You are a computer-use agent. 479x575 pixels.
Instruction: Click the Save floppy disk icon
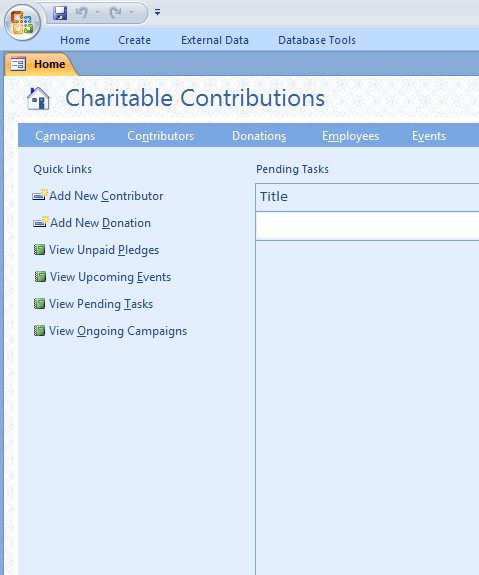point(60,13)
